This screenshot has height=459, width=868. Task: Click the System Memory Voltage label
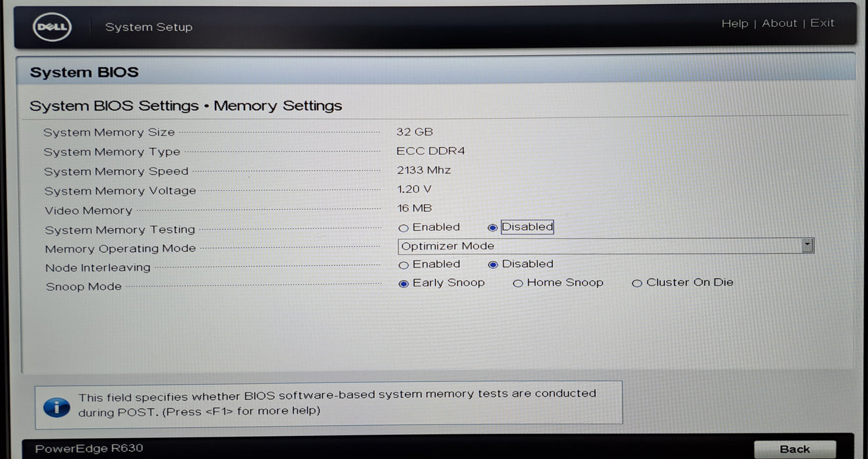pyautogui.click(x=120, y=191)
